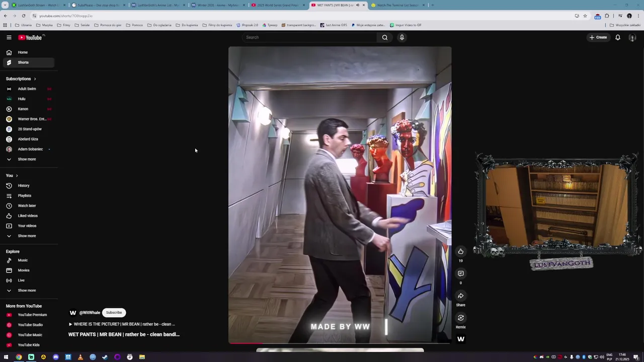Open YouTube Studio
This screenshot has height=362, width=644.
point(29,325)
